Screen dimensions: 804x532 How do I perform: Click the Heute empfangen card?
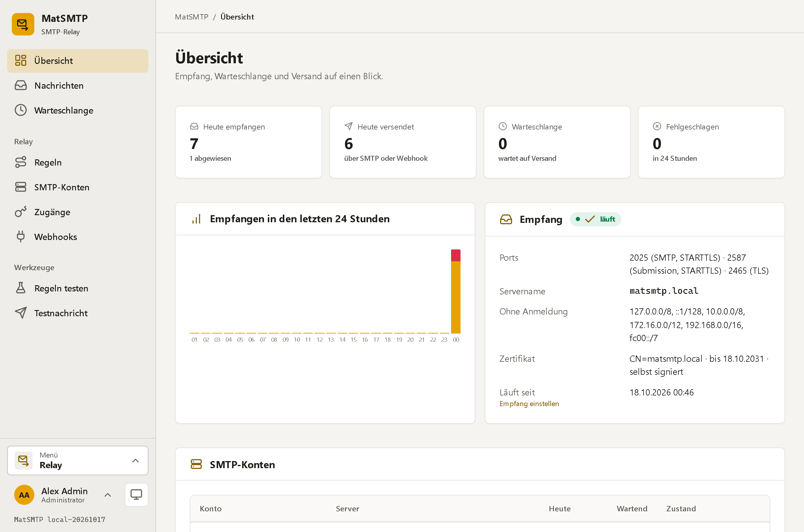click(248, 142)
